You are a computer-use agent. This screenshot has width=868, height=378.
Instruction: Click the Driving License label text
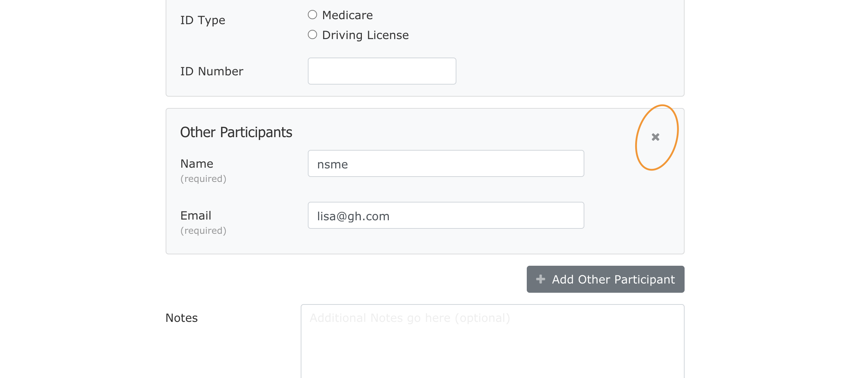tap(365, 35)
